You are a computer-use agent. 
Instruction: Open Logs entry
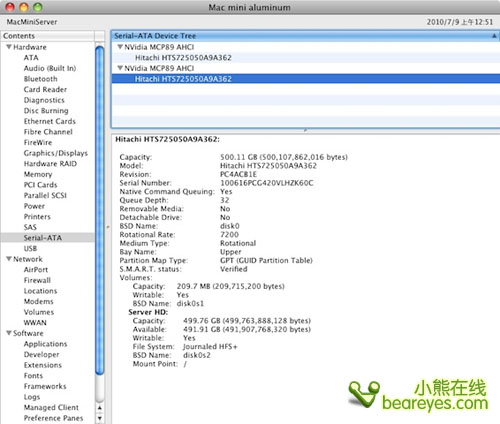(x=32, y=397)
